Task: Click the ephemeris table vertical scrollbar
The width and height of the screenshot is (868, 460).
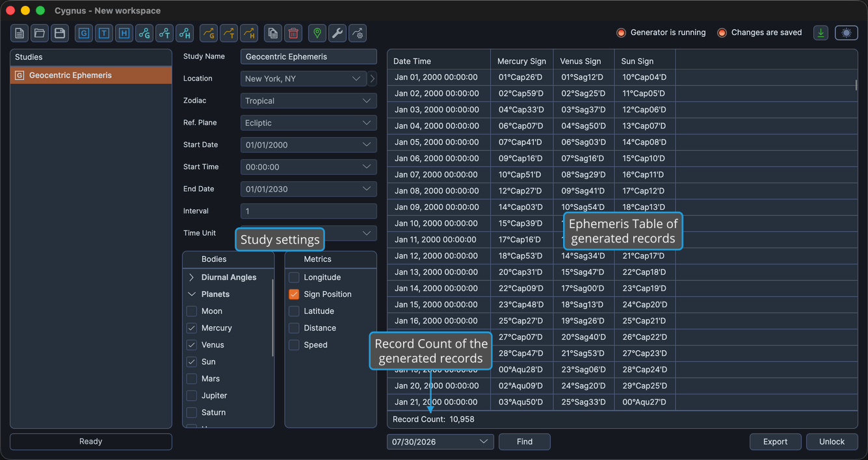Action: 856,84
